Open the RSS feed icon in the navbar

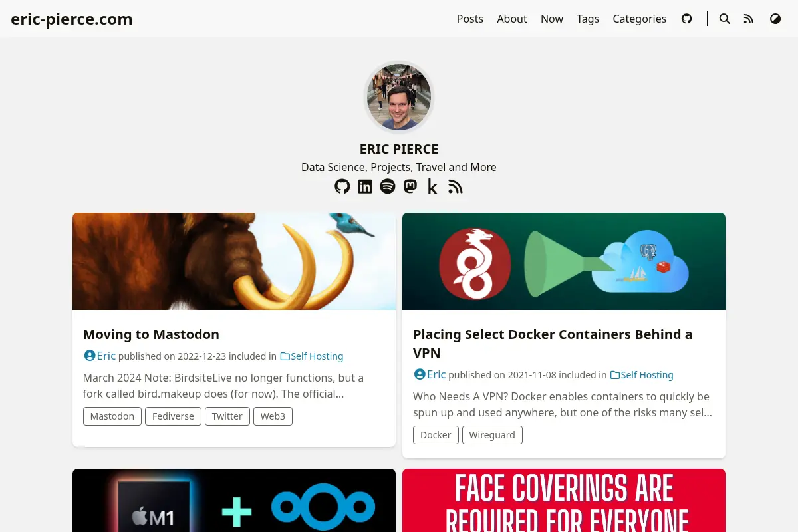click(x=749, y=19)
